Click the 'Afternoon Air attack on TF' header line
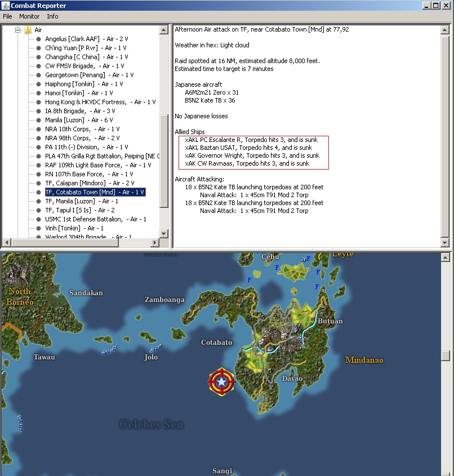Viewport: 454px width, 476px height. click(261, 29)
